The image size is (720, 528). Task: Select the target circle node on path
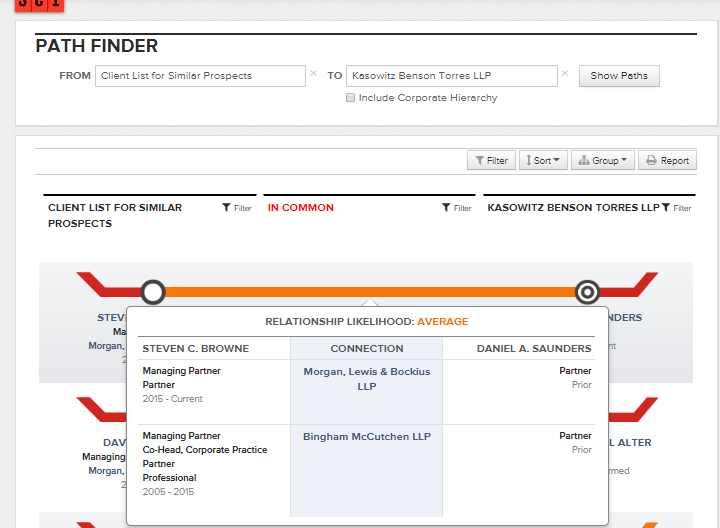[587, 292]
